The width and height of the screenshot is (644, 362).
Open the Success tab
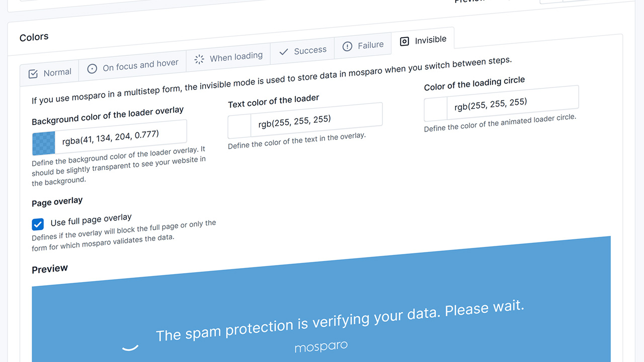pos(302,51)
